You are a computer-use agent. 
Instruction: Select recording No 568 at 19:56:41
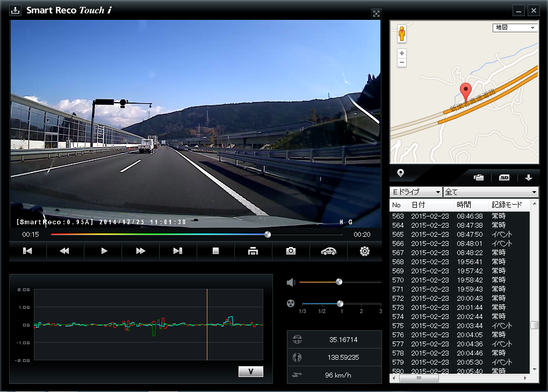coord(459,262)
